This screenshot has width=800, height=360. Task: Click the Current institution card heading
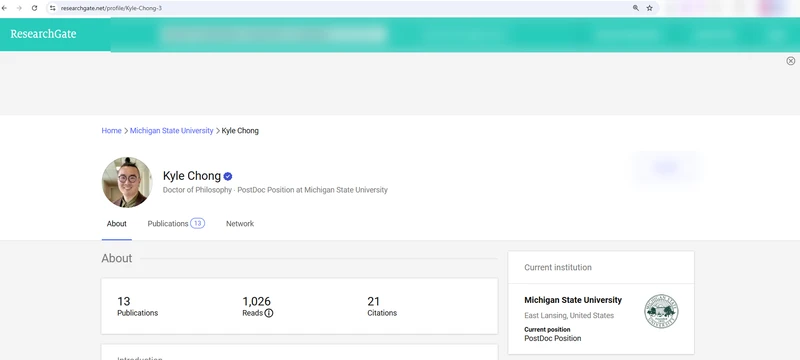[x=558, y=267]
